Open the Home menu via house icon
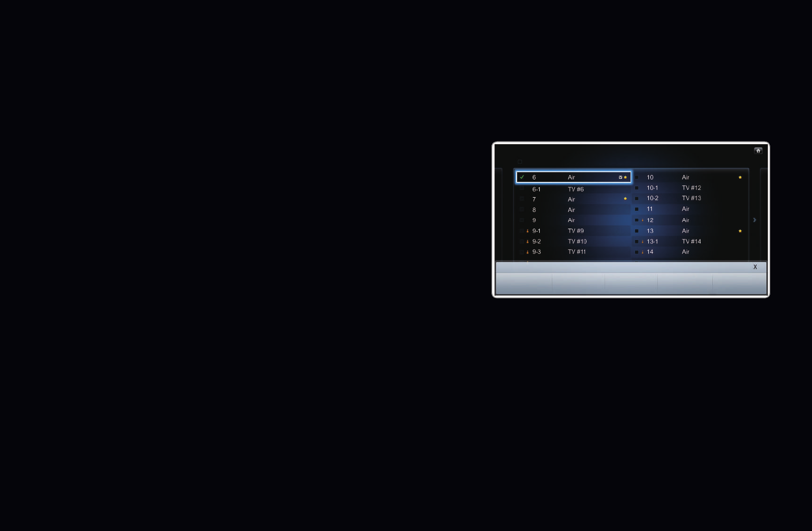 (x=758, y=150)
